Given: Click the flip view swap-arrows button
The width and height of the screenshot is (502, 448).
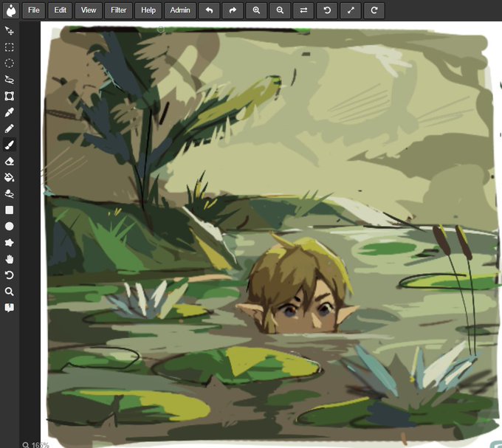Looking at the screenshot, I should coord(303,10).
